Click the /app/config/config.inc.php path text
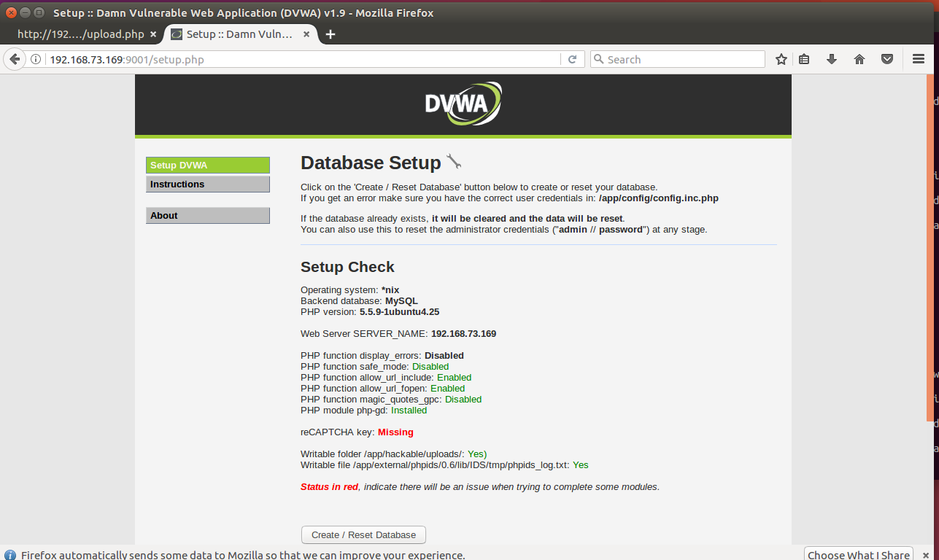This screenshot has height=560, width=939. point(658,198)
